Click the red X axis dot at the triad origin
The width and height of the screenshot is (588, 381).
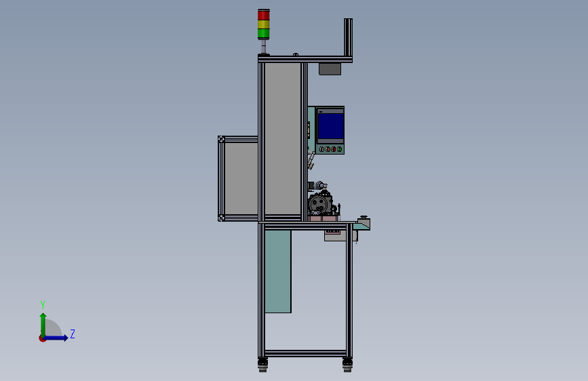tap(42, 338)
